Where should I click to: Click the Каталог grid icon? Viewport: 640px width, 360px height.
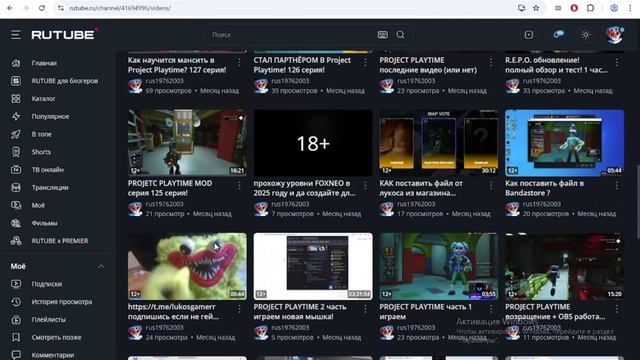point(16,99)
